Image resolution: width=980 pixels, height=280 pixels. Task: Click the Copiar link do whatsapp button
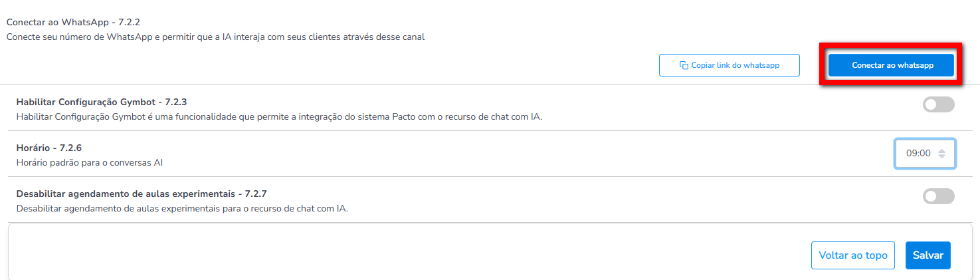click(730, 65)
